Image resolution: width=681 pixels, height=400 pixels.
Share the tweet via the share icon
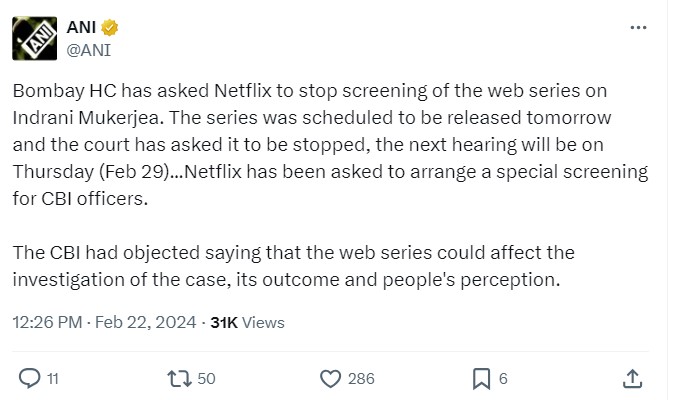(632, 378)
